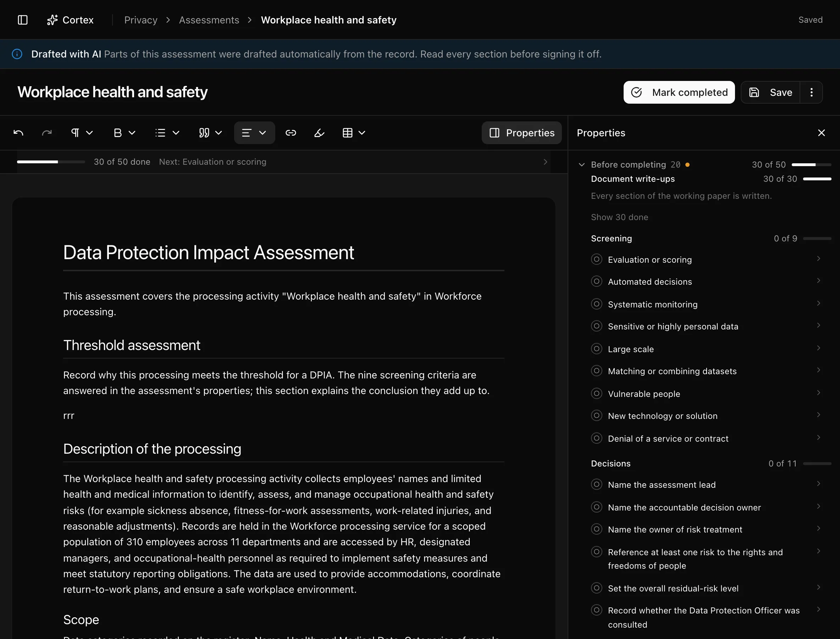The width and height of the screenshot is (840, 639).
Task: Redo the last edit
Action: pos(47,133)
